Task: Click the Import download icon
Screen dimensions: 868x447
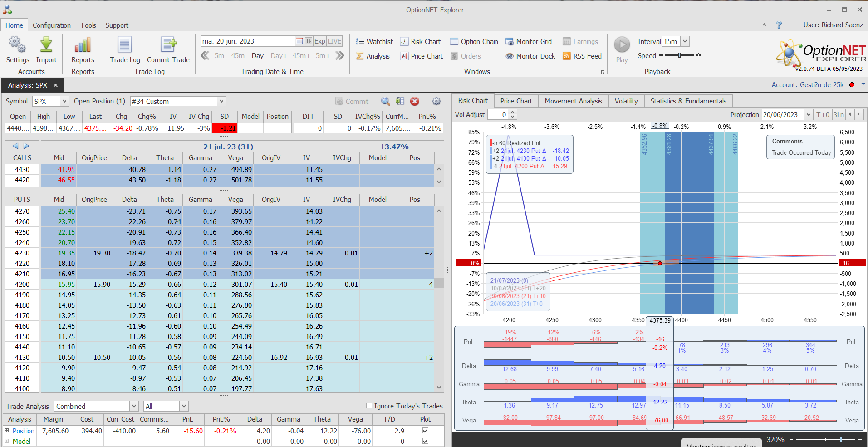Action: 46,45
